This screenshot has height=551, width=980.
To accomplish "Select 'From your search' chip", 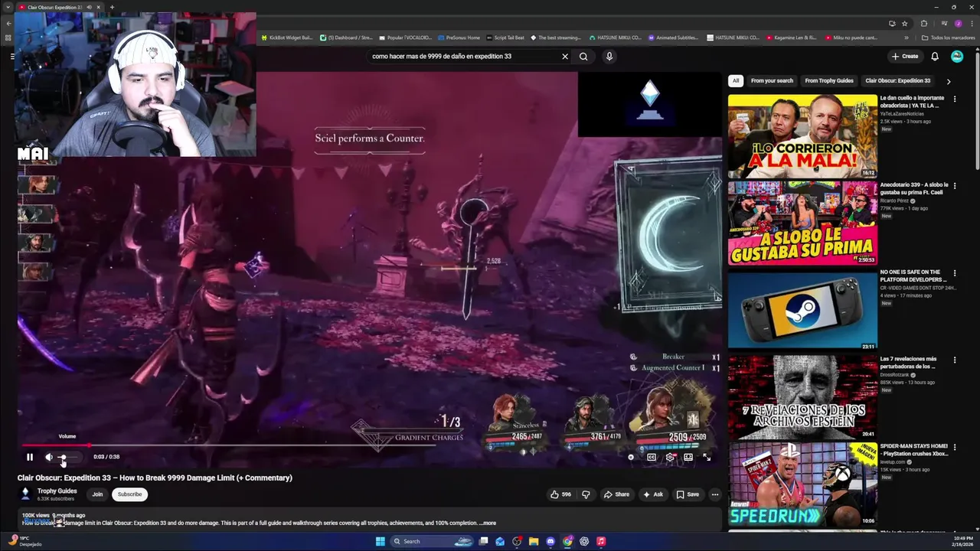I will pos(772,80).
